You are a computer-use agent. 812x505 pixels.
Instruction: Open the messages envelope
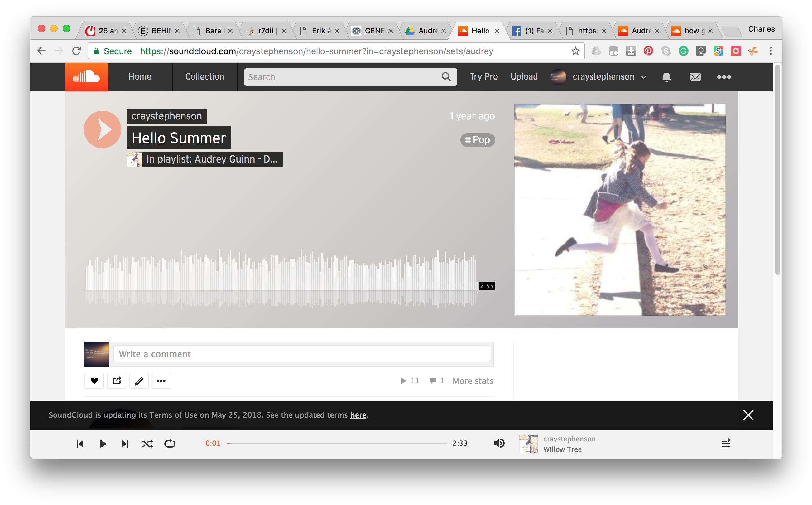tap(695, 77)
